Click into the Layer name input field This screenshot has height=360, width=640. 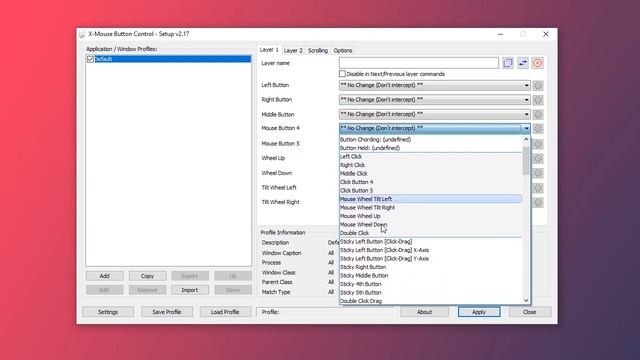point(419,63)
